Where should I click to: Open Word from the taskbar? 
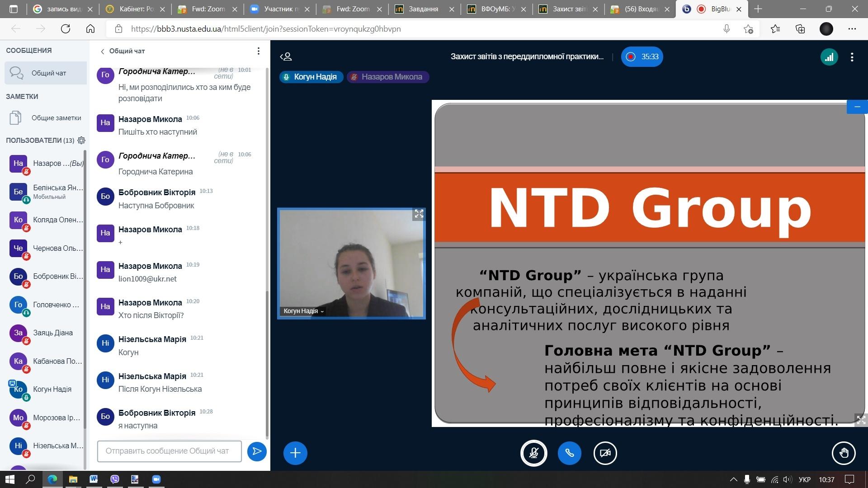pyautogui.click(x=94, y=479)
